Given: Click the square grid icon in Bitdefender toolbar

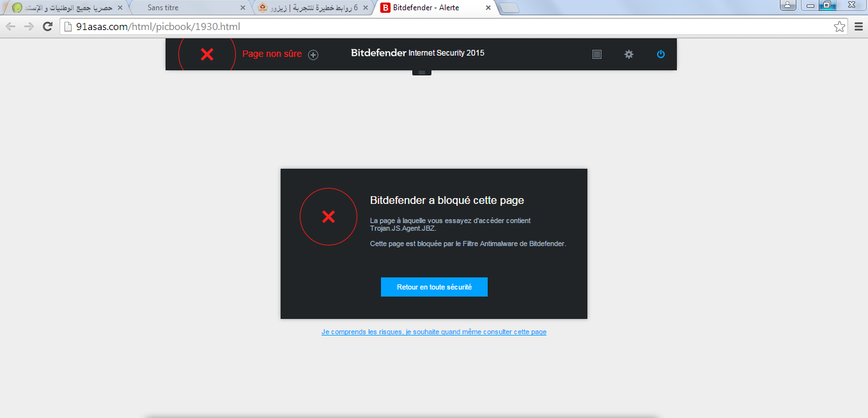Looking at the screenshot, I should point(597,54).
